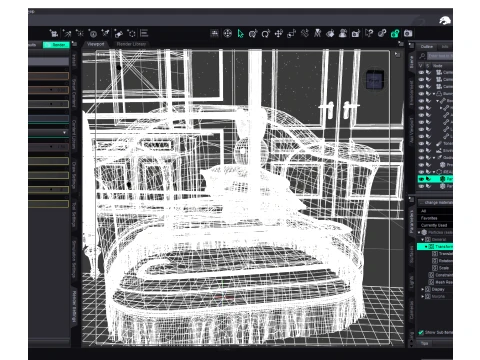Switch to the green Render tab
The width and height of the screenshot is (480, 360).
pos(56,45)
